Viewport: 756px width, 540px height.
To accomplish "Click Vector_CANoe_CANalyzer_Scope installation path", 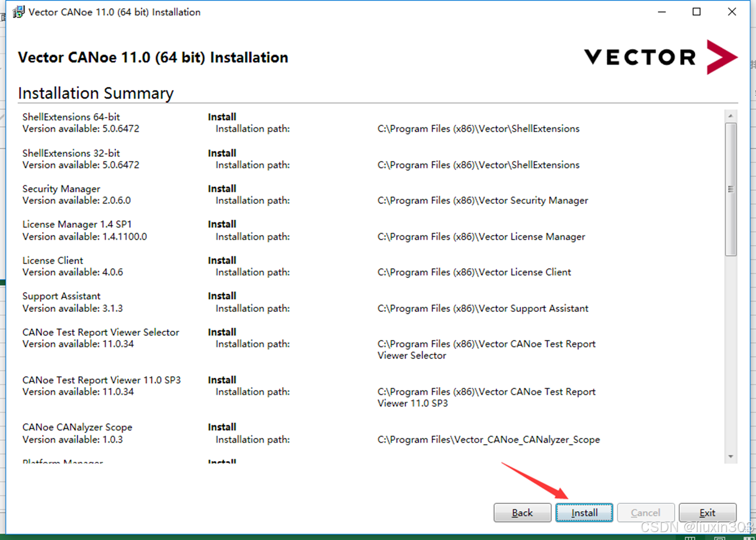I will [489, 439].
